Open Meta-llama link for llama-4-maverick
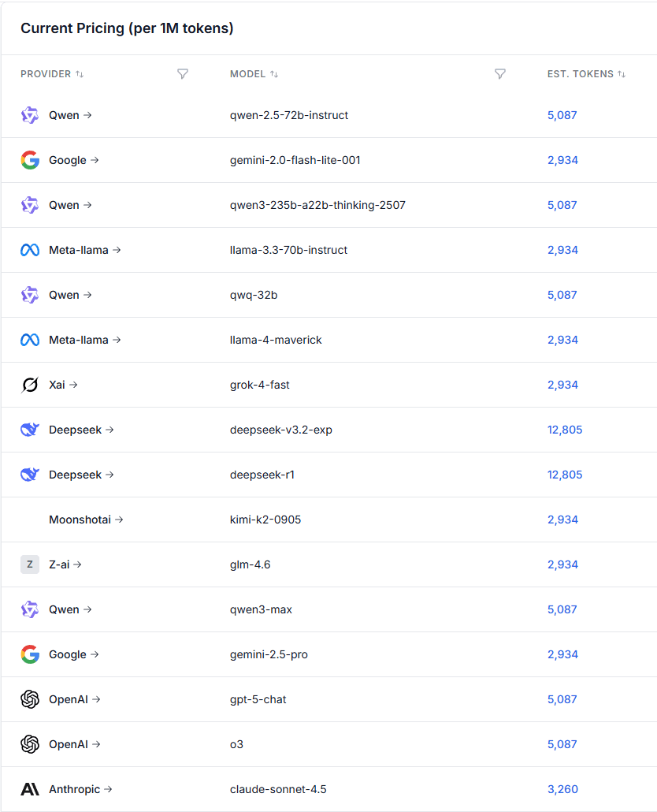657x812 pixels. click(85, 340)
